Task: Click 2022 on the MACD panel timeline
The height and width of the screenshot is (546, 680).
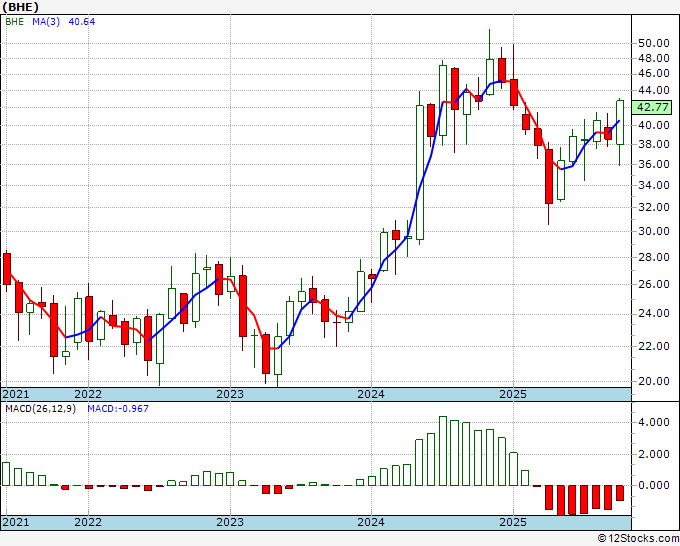Action: click(x=88, y=522)
